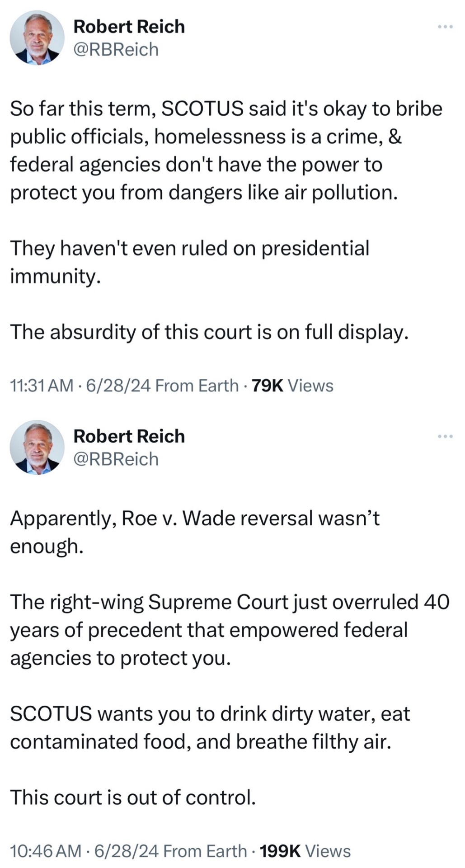
Task: Tap the @RBReich handle on the top tweet
Action: (116, 50)
